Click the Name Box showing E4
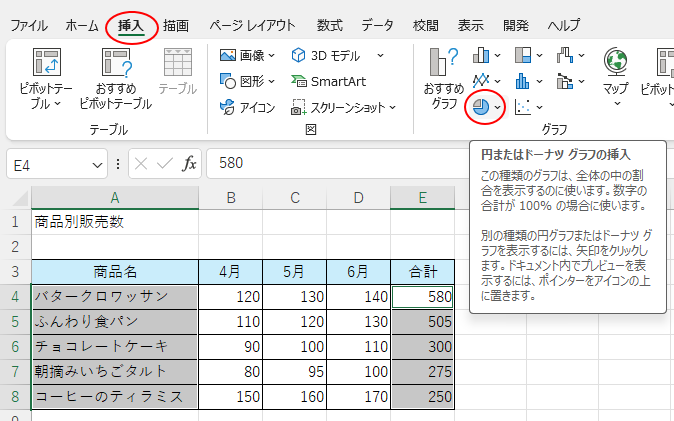The image size is (674, 421). pos(48,165)
